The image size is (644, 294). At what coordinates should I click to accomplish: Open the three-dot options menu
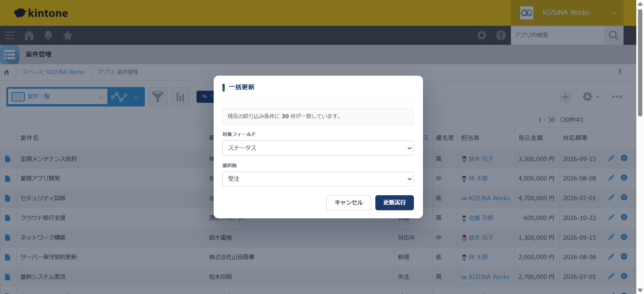617,97
